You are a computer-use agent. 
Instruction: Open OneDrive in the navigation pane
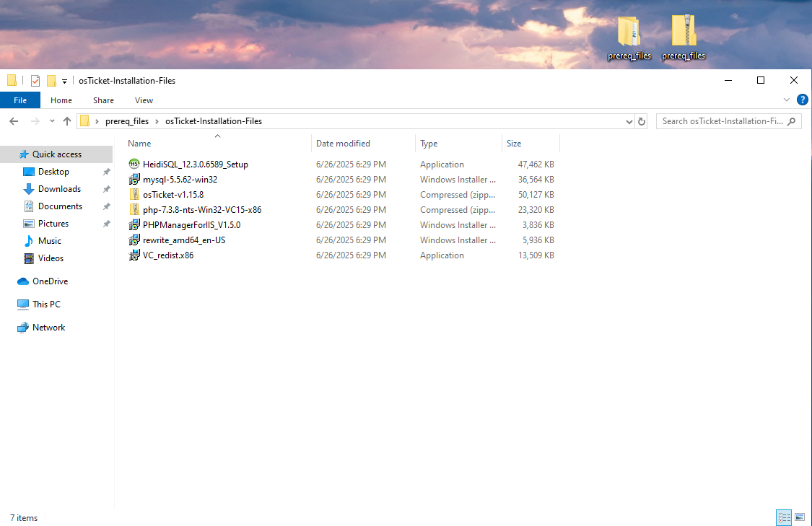[51, 281]
